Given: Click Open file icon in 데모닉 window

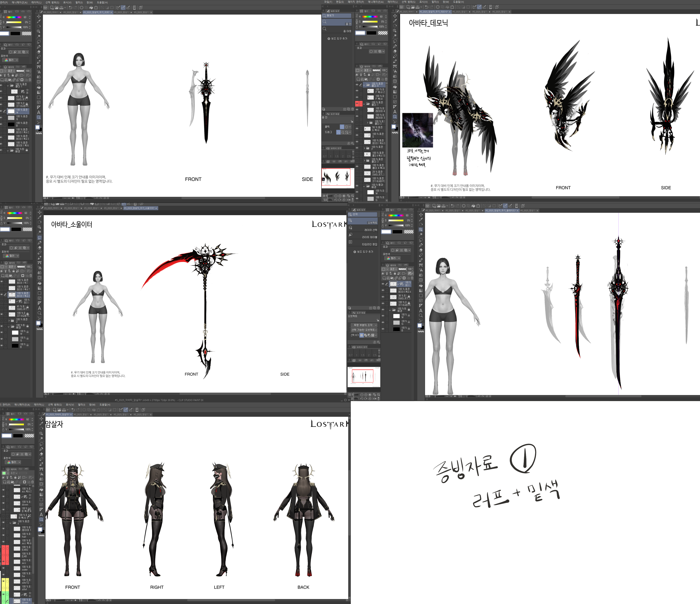Looking at the screenshot, I should (x=413, y=7).
